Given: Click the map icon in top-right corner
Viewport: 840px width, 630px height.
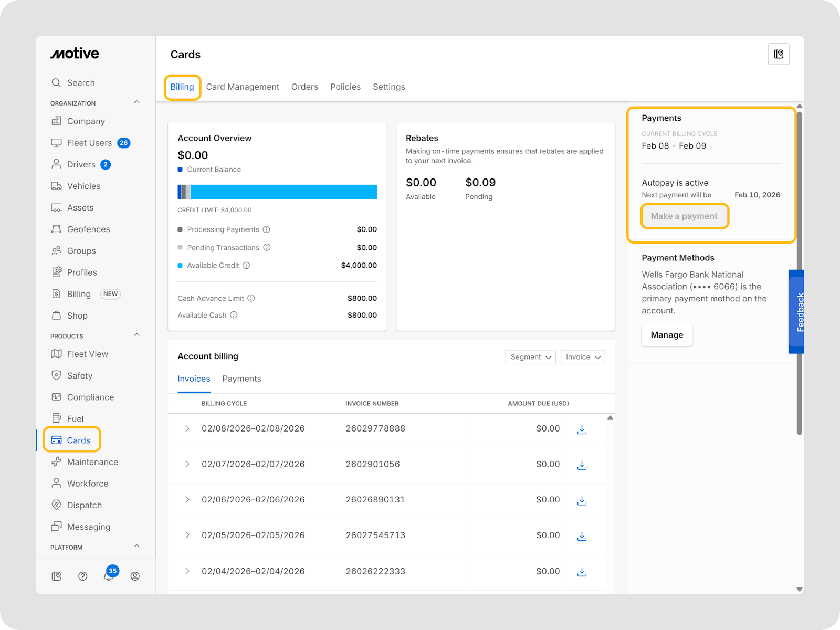Looking at the screenshot, I should (779, 54).
